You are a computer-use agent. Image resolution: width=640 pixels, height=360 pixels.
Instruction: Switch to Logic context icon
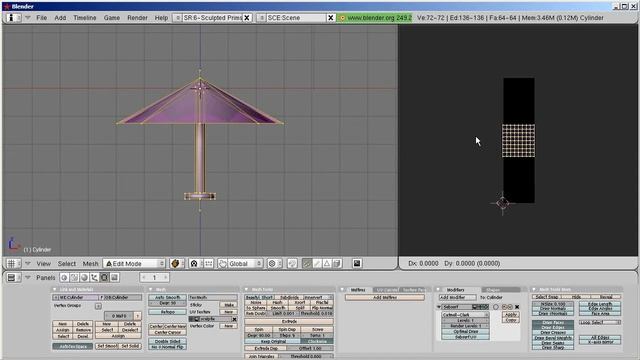[64, 278]
